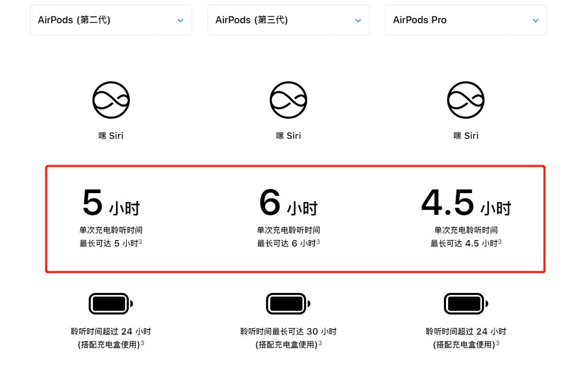Click the 聆听时间最长可达 30 小时 text
The height and width of the screenshot is (390, 588).
click(x=288, y=331)
